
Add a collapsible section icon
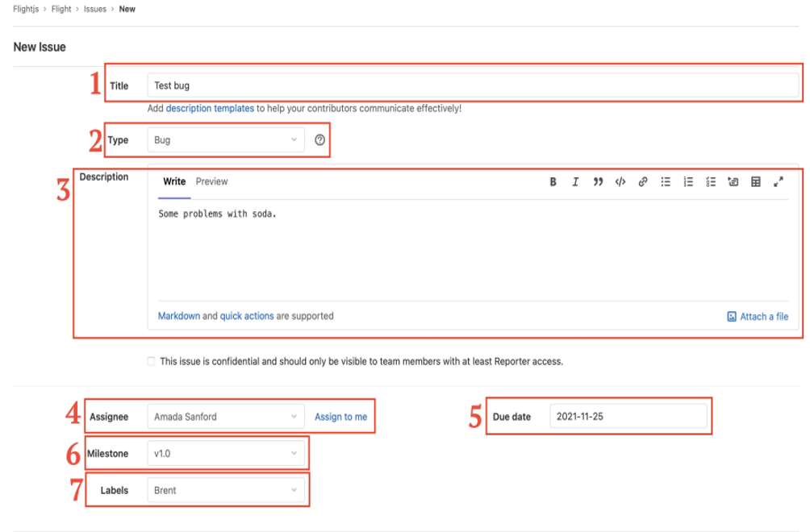pos(733,181)
